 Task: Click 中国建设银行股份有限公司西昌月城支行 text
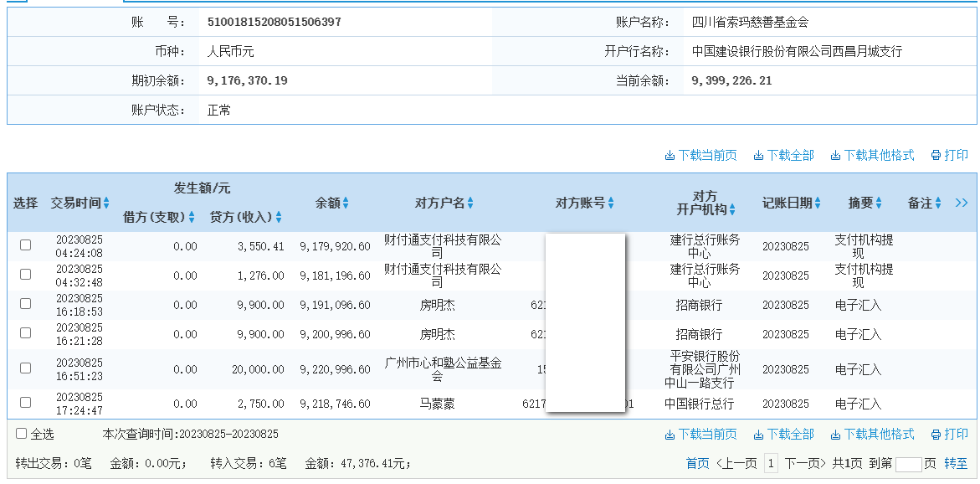click(x=797, y=51)
